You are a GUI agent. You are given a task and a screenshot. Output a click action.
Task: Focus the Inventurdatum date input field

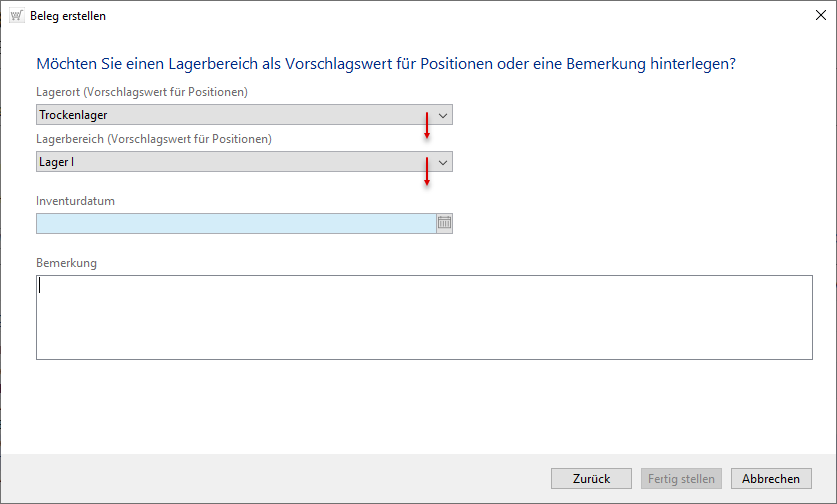[x=236, y=224]
